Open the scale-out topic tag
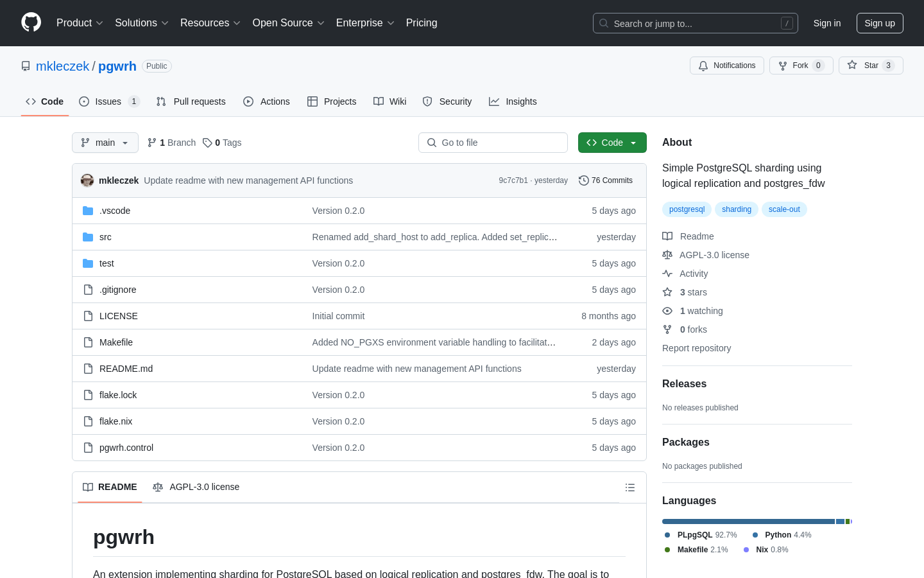Image resolution: width=924 pixels, height=578 pixels. pos(784,209)
